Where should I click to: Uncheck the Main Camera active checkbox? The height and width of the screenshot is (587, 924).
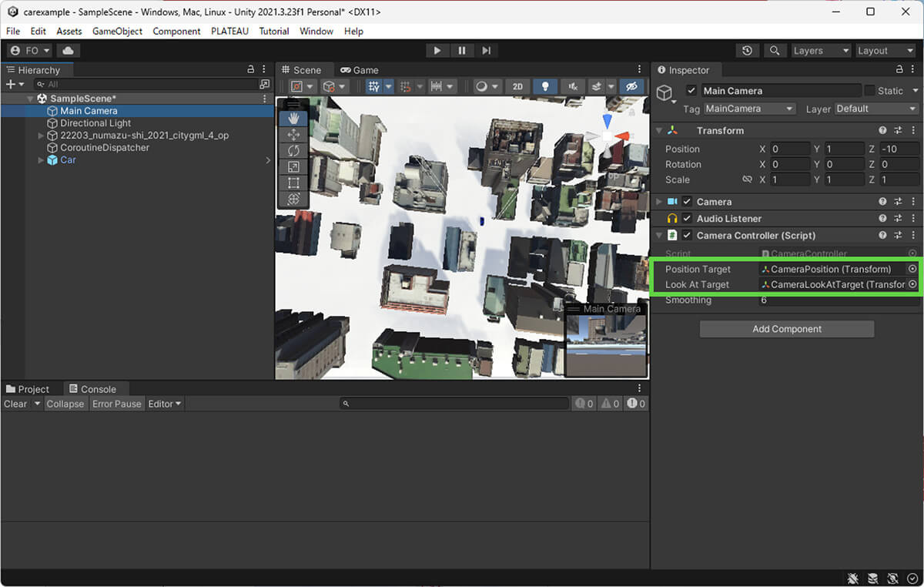691,91
